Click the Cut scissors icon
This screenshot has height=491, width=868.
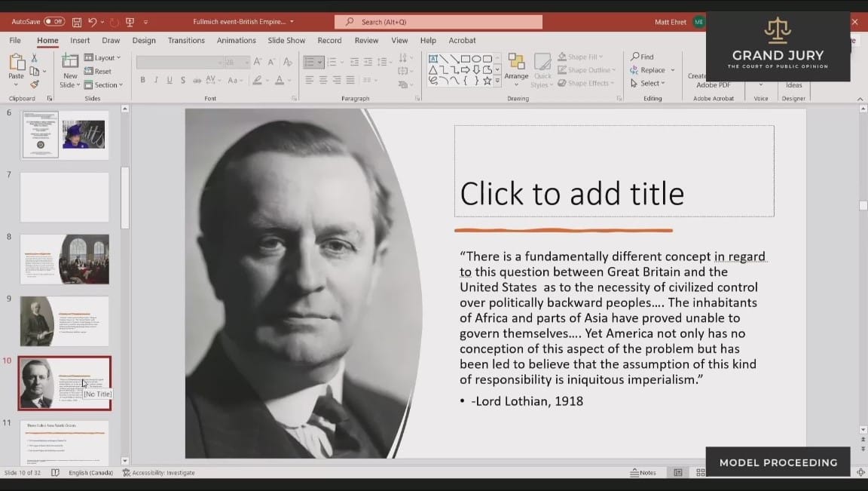pos(34,58)
